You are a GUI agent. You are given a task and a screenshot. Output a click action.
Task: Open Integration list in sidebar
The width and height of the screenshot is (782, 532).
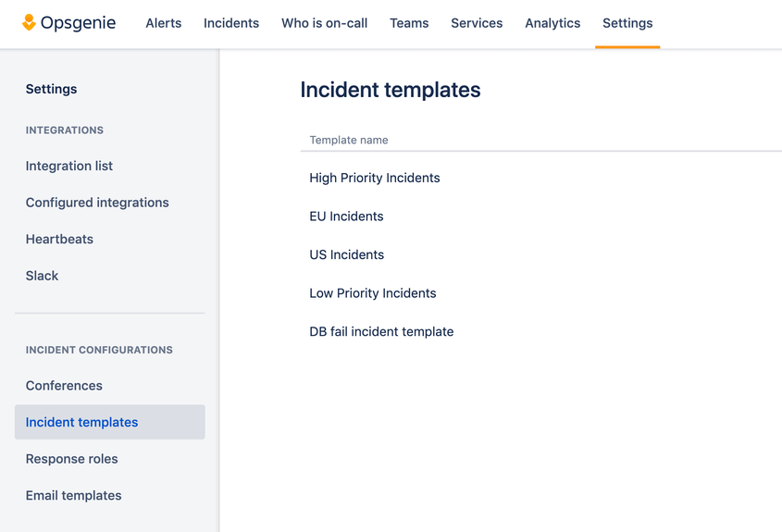click(x=69, y=166)
